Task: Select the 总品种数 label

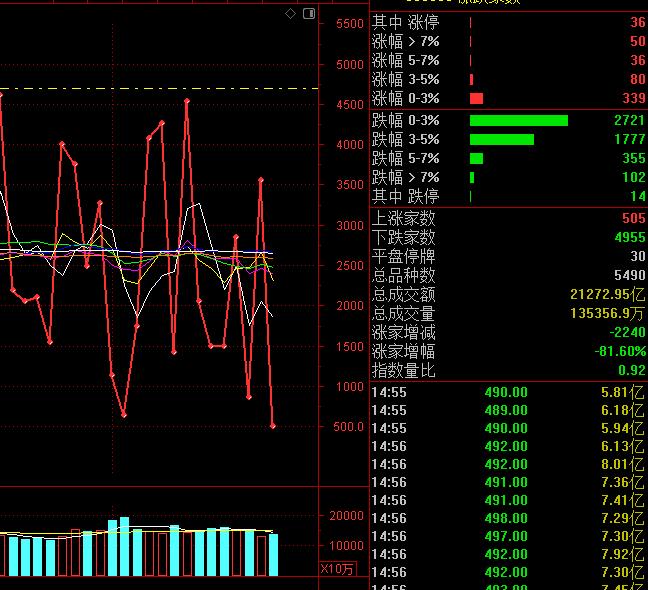Action: click(404, 275)
